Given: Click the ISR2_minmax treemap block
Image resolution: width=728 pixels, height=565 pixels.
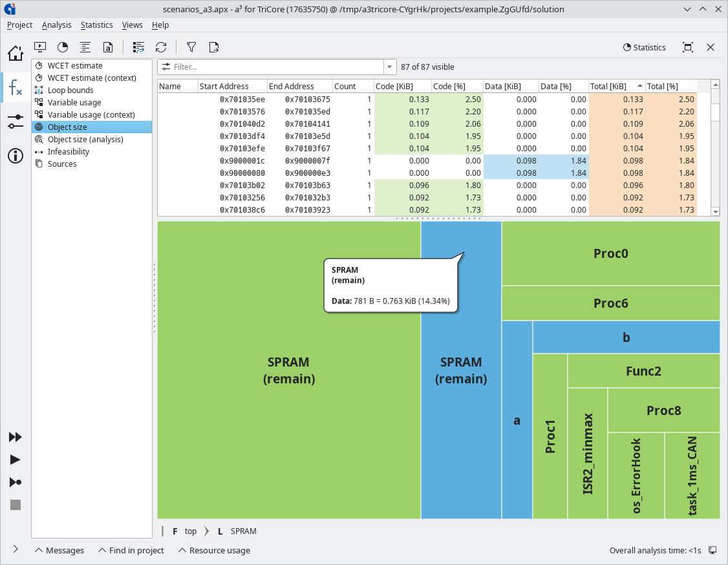Looking at the screenshot, I should (587, 454).
